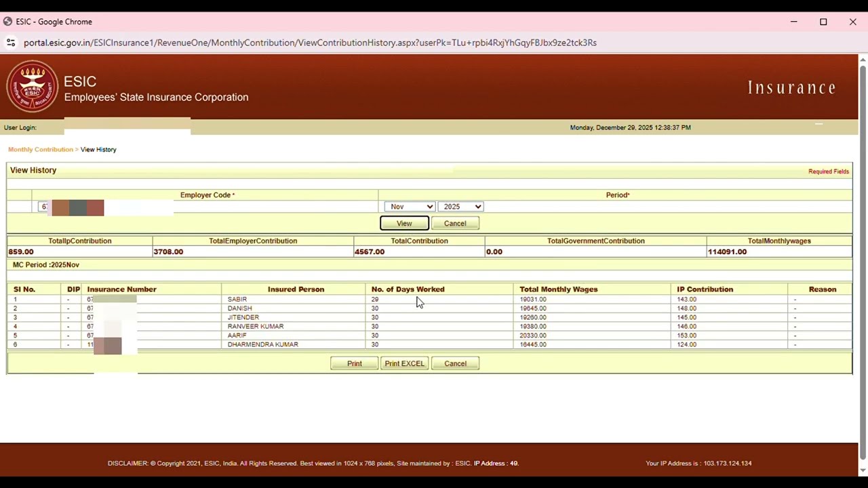
Task: Click the DIP column header
Action: click(x=73, y=289)
